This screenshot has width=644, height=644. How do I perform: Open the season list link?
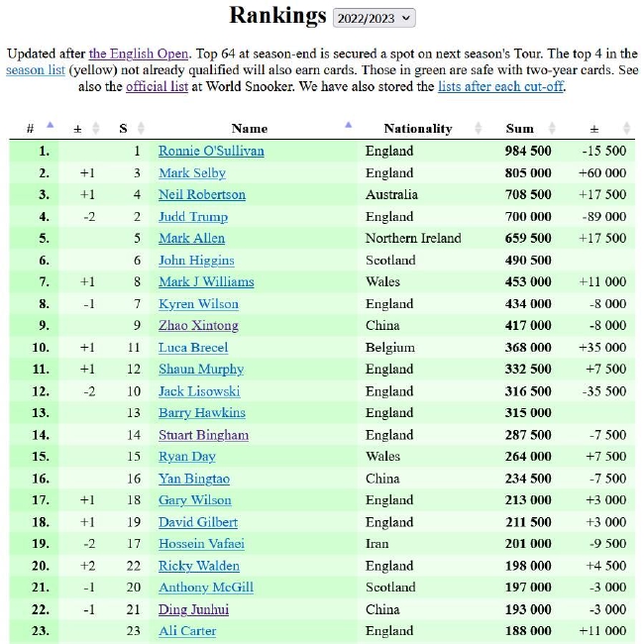[36, 70]
